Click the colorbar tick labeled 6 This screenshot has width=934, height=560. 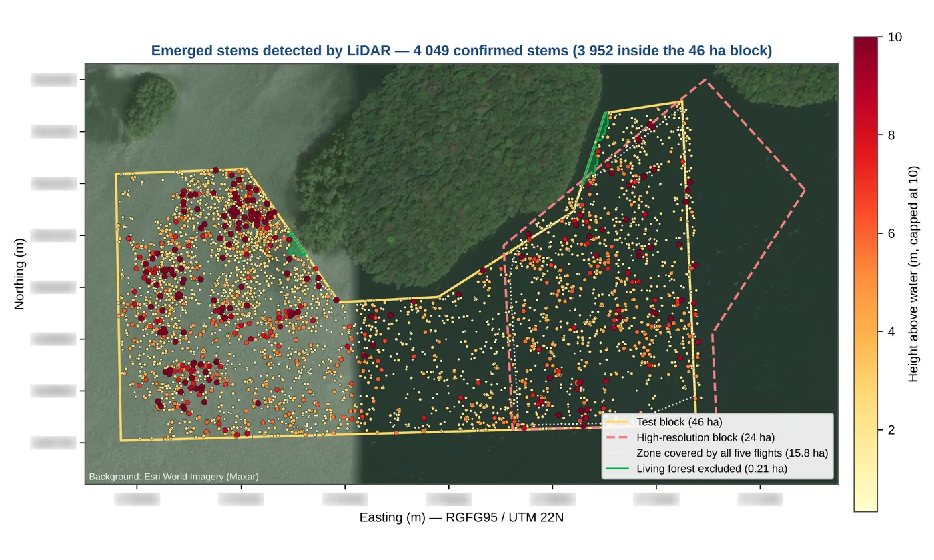click(x=891, y=233)
